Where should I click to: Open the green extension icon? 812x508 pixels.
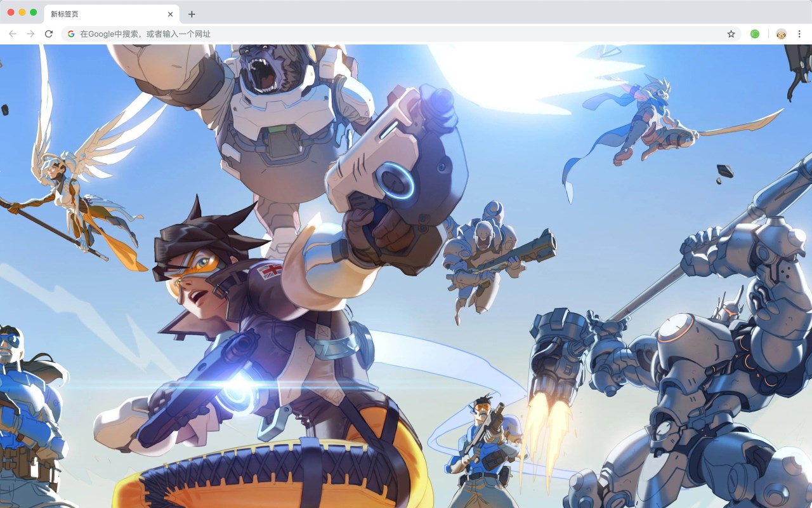(755, 34)
